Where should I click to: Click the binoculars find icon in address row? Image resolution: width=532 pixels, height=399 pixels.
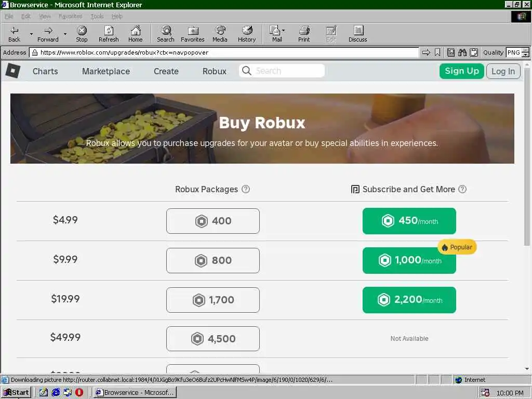point(462,52)
